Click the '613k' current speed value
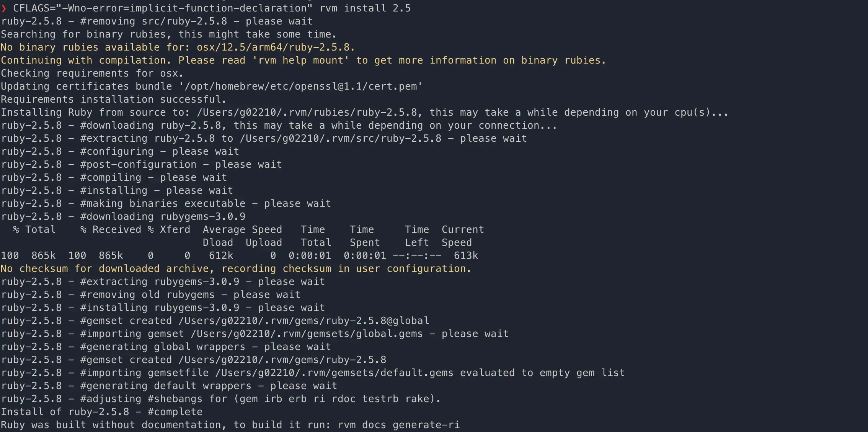Image resolution: width=868 pixels, height=432 pixels. (466, 256)
